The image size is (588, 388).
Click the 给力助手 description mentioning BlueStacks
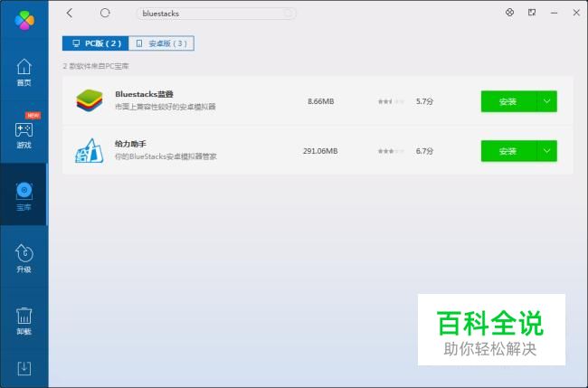[166, 156]
